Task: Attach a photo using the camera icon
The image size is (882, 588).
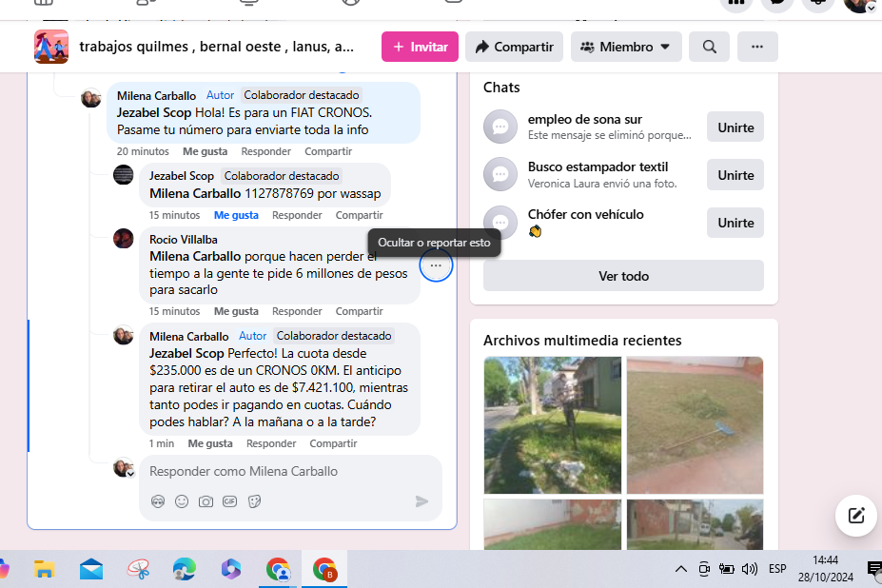Action: (x=206, y=501)
